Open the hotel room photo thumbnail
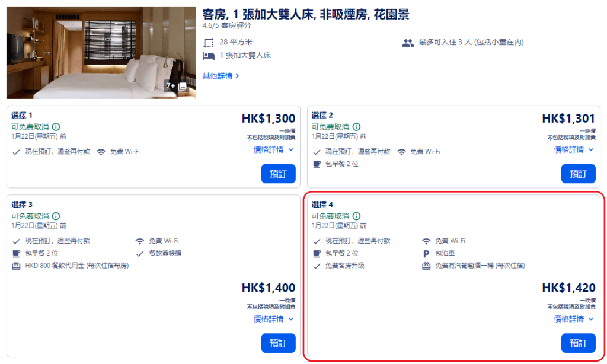Image resolution: width=607 pixels, height=364 pixels. pyautogui.click(x=89, y=53)
